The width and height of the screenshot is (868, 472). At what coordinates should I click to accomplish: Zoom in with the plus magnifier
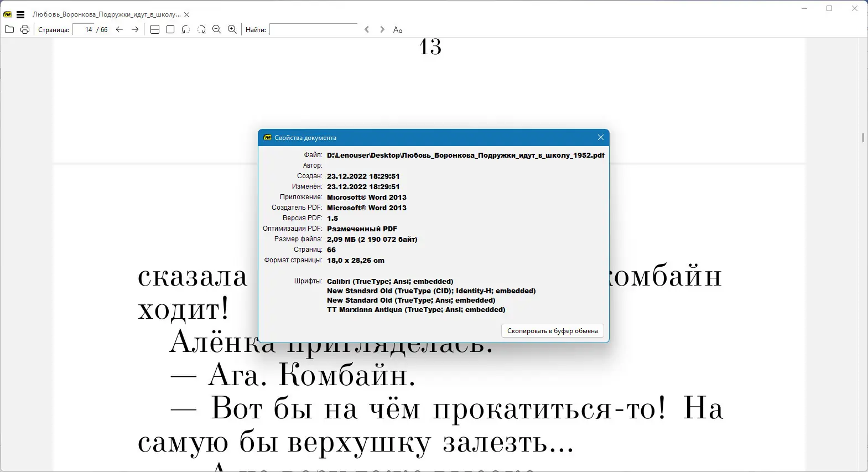tap(232, 29)
